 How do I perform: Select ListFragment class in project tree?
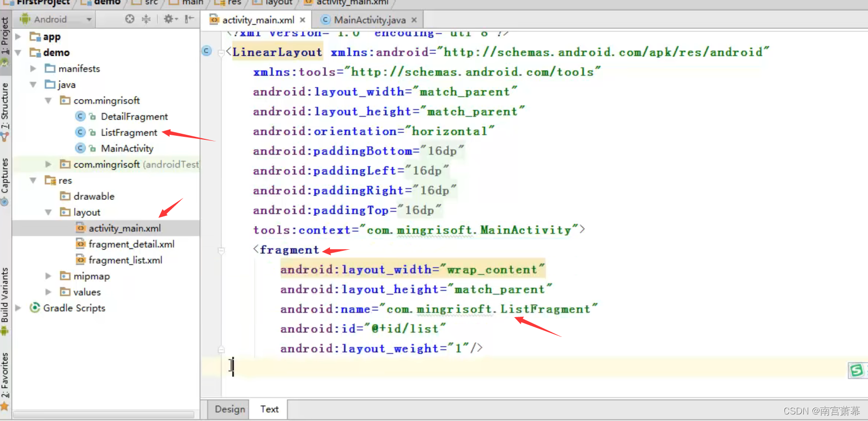point(129,132)
